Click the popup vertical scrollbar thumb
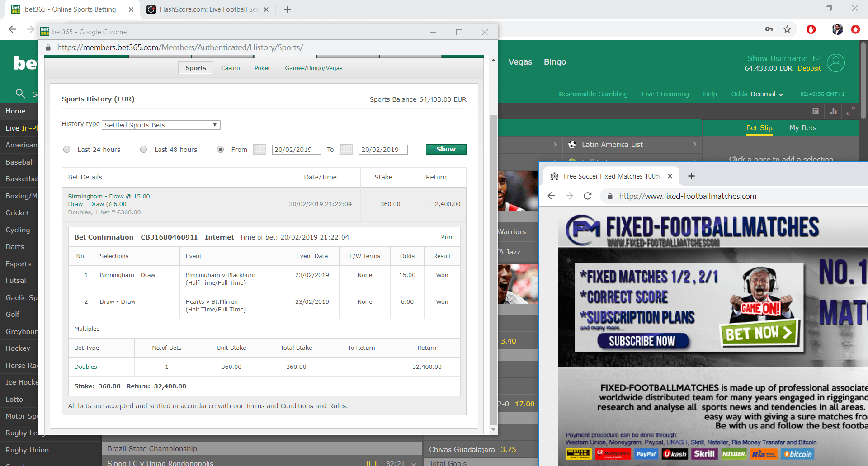This screenshot has height=466, width=868. pos(493,269)
